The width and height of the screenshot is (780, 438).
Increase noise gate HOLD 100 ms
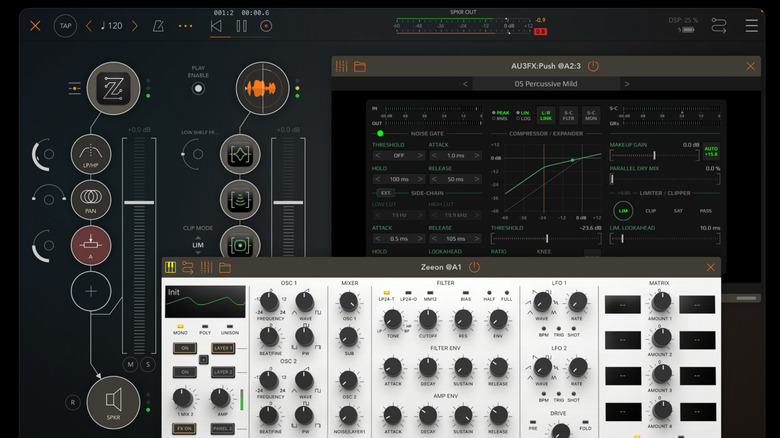point(420,179)
